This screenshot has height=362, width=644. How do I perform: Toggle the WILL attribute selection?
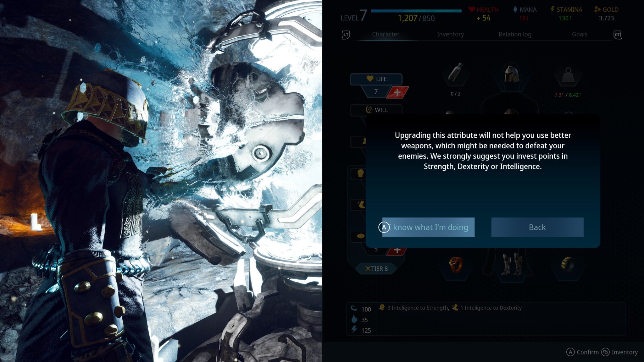coord(376,110)
